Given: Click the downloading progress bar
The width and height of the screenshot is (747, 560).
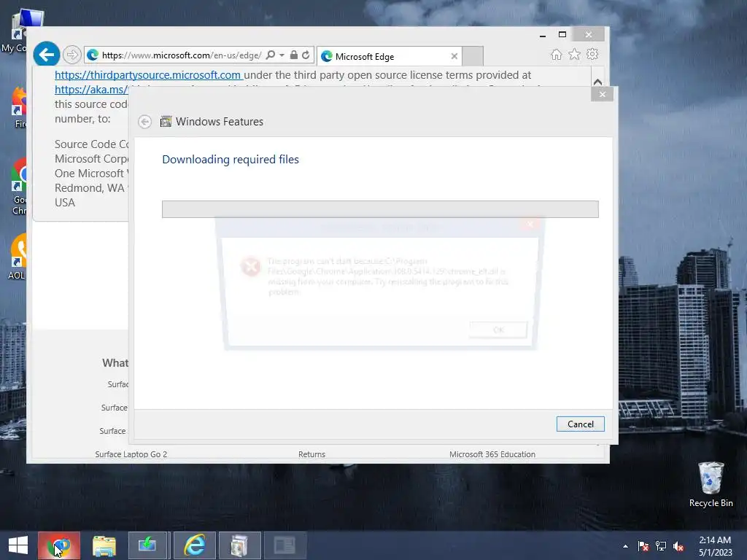Looking at the screenshot, I should click(380, 209).
